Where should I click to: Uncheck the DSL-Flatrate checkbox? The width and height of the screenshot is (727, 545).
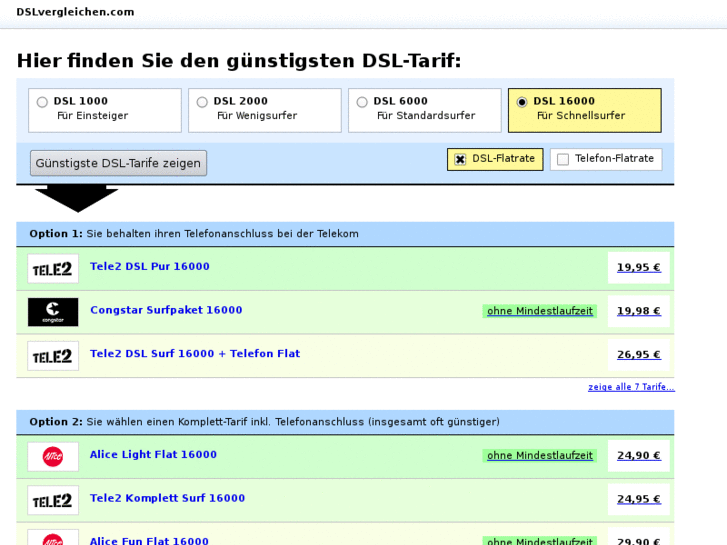tap(460, 160)
